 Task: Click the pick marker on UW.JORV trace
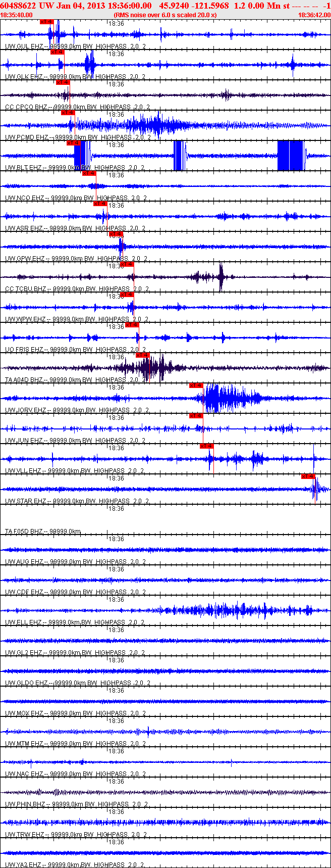pyautogui.click(x=196, y=385)
